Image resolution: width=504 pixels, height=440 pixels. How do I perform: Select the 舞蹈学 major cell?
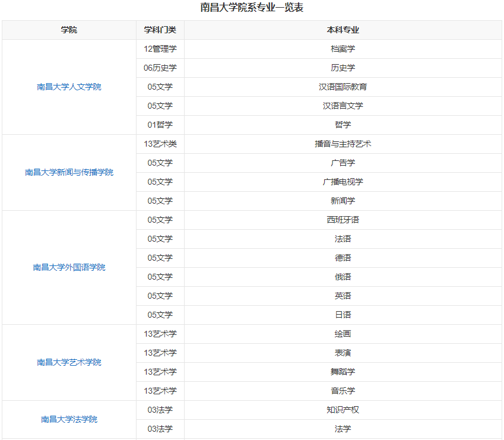[343, 372]
